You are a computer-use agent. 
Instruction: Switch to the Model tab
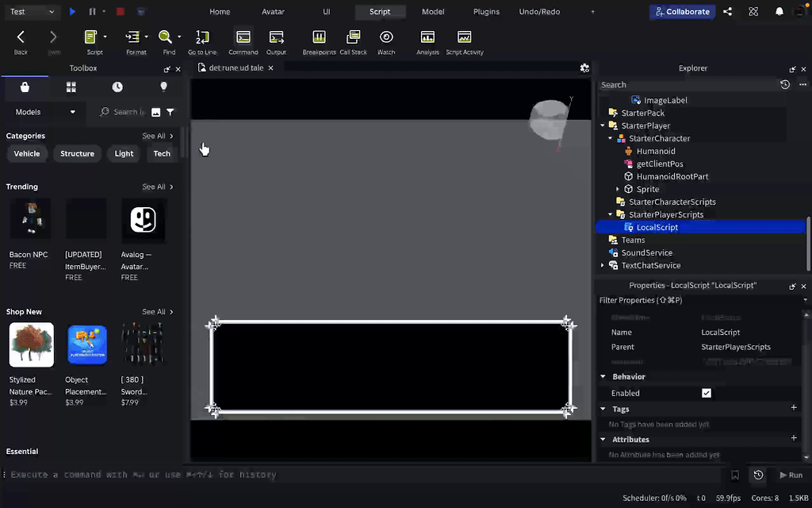pyautogui.click(x=433, y=11)
